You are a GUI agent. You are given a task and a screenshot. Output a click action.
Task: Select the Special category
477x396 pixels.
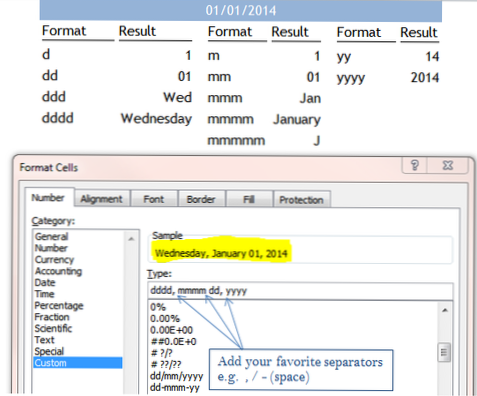(x=49, y=351)
